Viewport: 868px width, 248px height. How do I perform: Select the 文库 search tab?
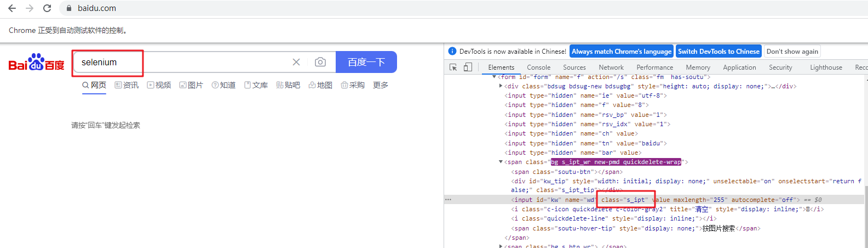click(256, 85)
